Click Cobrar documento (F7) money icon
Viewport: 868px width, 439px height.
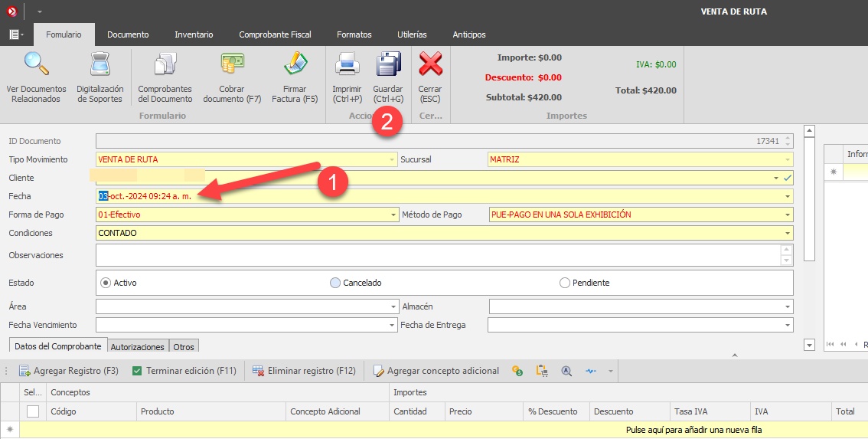tap(232, 77)
